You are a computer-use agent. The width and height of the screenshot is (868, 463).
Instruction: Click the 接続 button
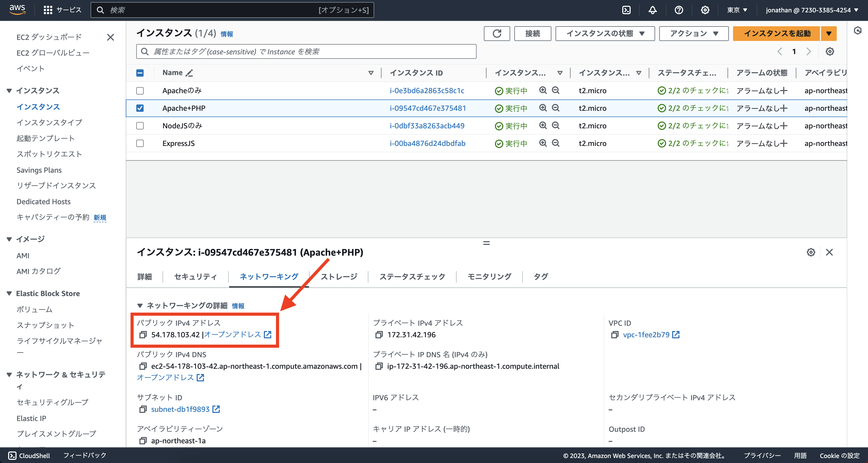pyautogui.click(x=532, y=33)
